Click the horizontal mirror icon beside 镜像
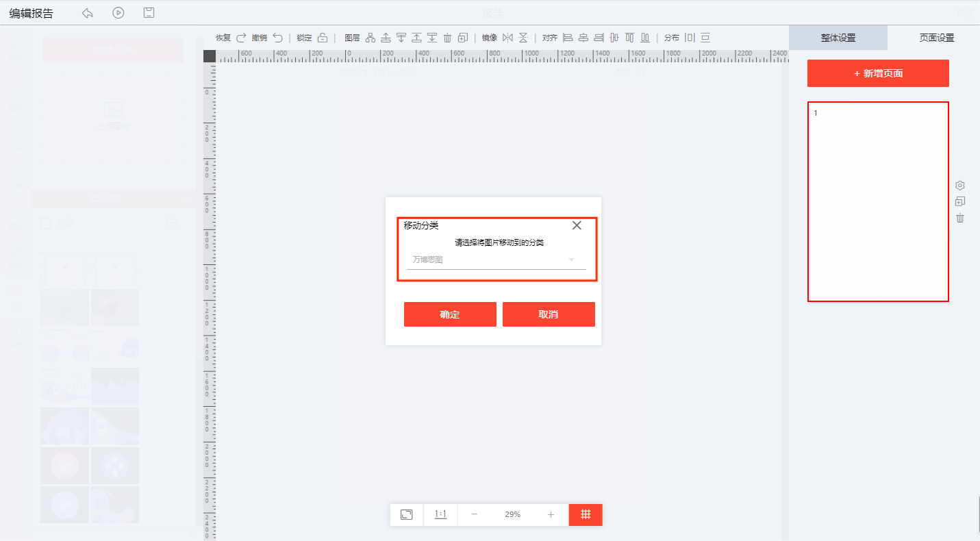This screenshot has height=541, width=980. tap(507, 38)
